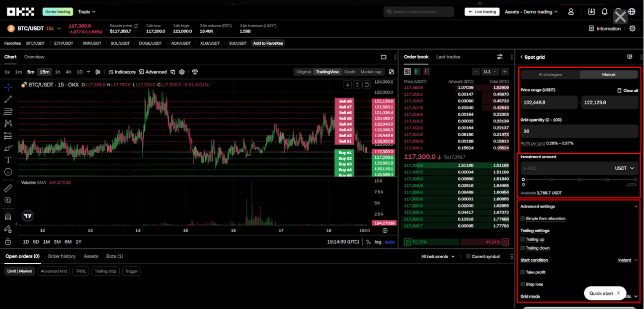644x309 pixels.
Task: Enable Simple Earn allocation checkbox
Action: pyautogui.click(x=523, y=219)
